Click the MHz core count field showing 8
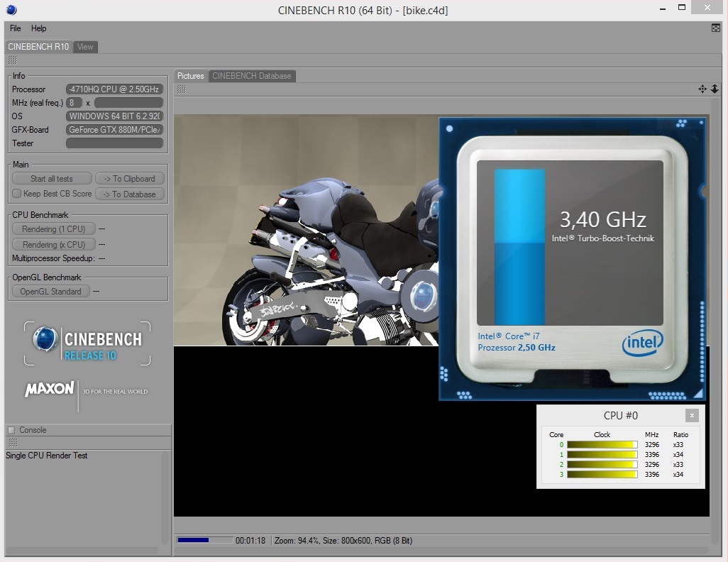Viewport: 728px width, 562px height. click(x=74, y=103)
